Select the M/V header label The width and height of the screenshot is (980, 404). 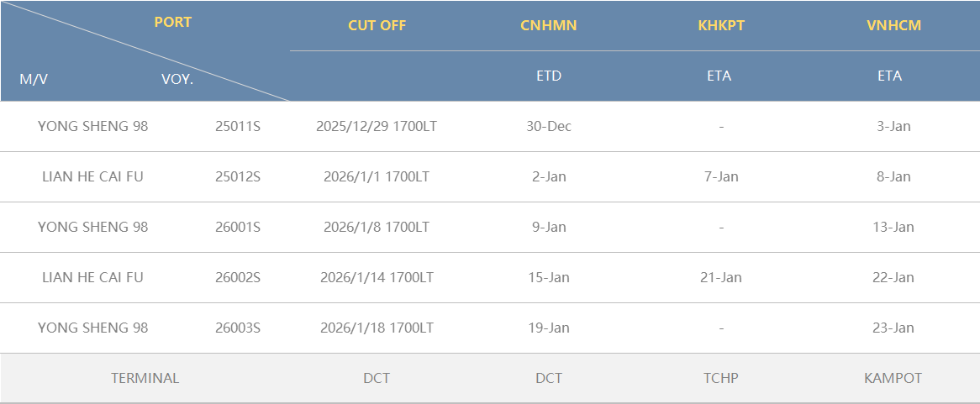pos(34,79)
